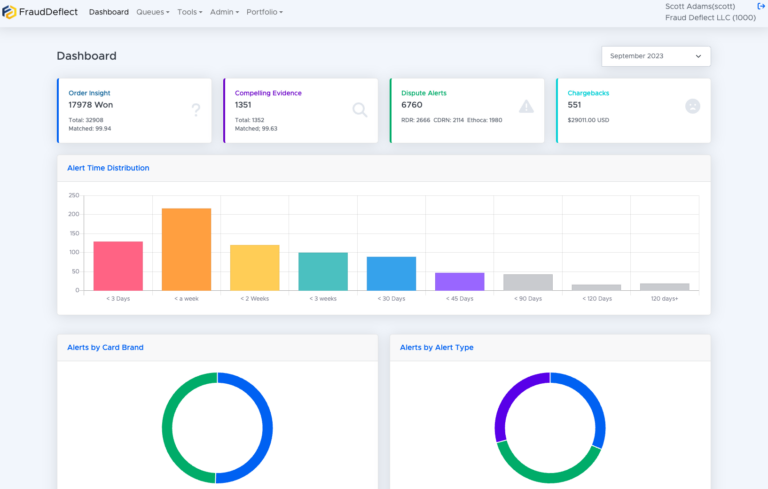Image resolution: width=768 pixels, height=489 pixels.
Task: Expand the Admin menu
Action: tap(224, 12)
